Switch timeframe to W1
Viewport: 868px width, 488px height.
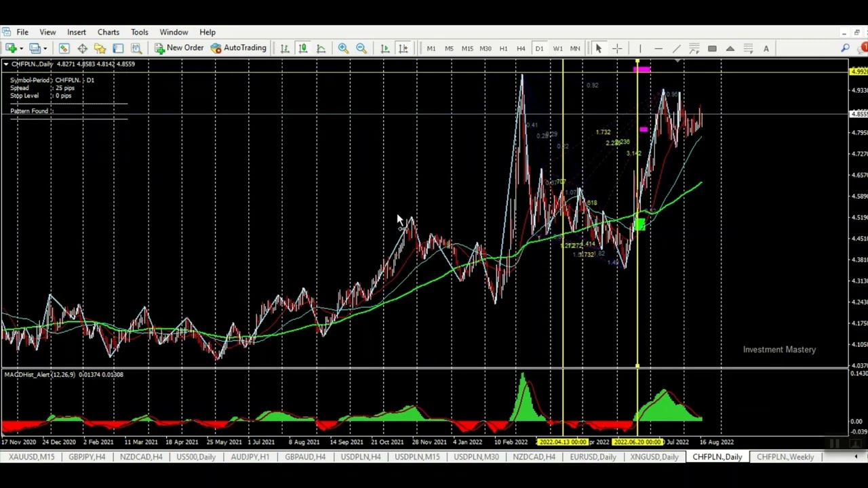click(557, 48)
